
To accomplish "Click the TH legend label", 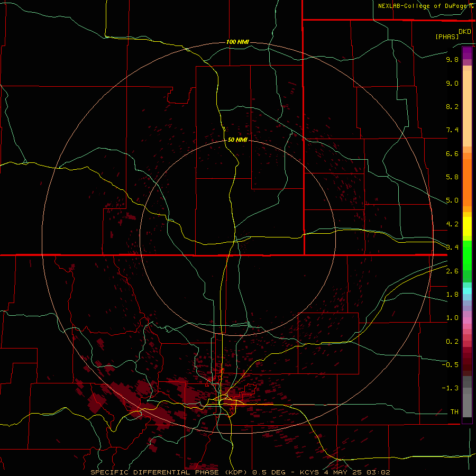I will [454, 412].
